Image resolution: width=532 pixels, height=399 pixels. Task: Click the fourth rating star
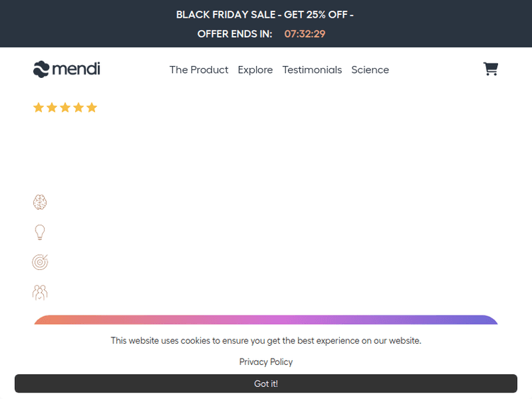[x=78, y=108]
